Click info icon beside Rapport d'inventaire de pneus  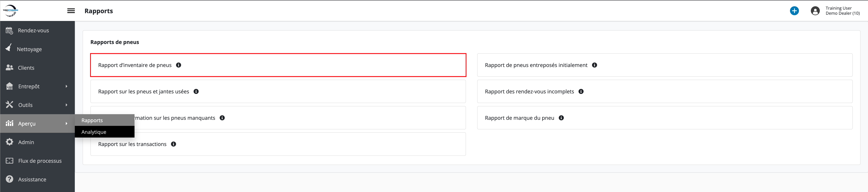[179, 65]
